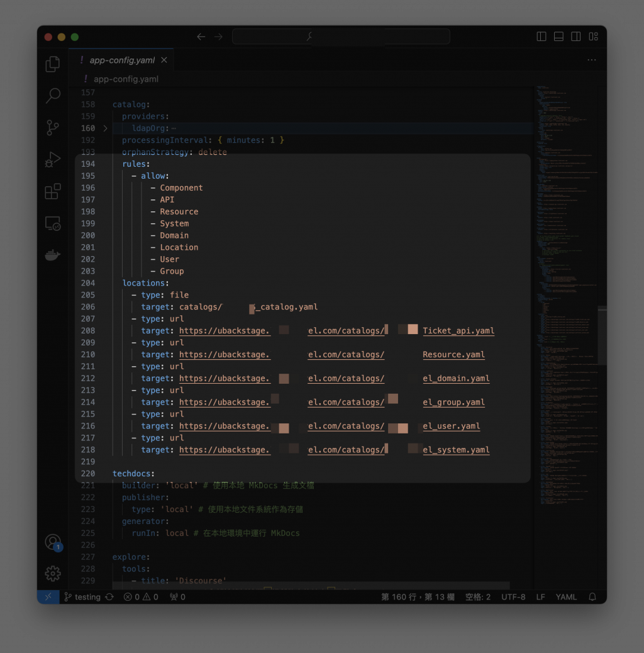Click the 'Component' entry on line 196
Screen dimensions: 644x653
click(x=181, y=188)
